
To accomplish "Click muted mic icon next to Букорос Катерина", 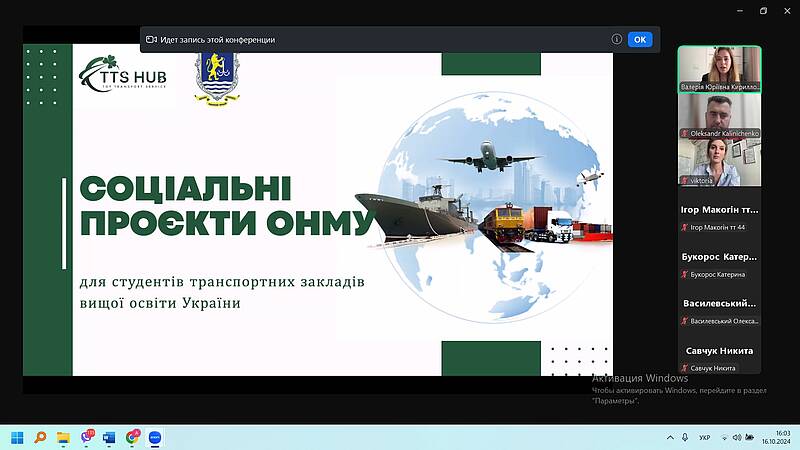I will pyautogui.click(x=684, y=274).
